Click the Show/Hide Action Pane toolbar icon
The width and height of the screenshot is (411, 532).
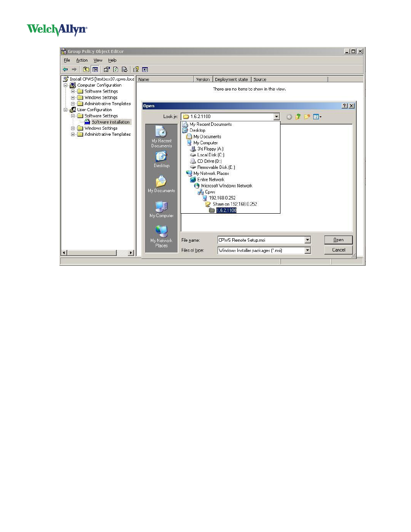[x=145, y=69]
